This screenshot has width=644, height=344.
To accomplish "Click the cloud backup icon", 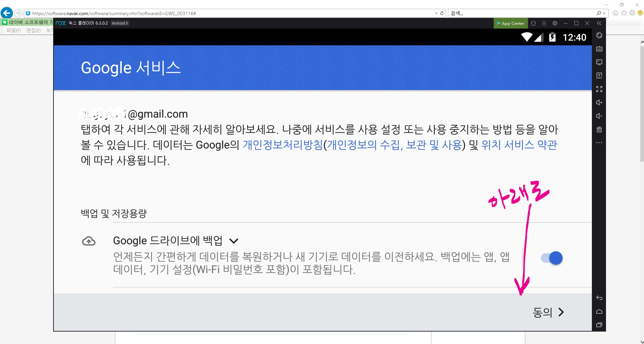I will (89, 241).
